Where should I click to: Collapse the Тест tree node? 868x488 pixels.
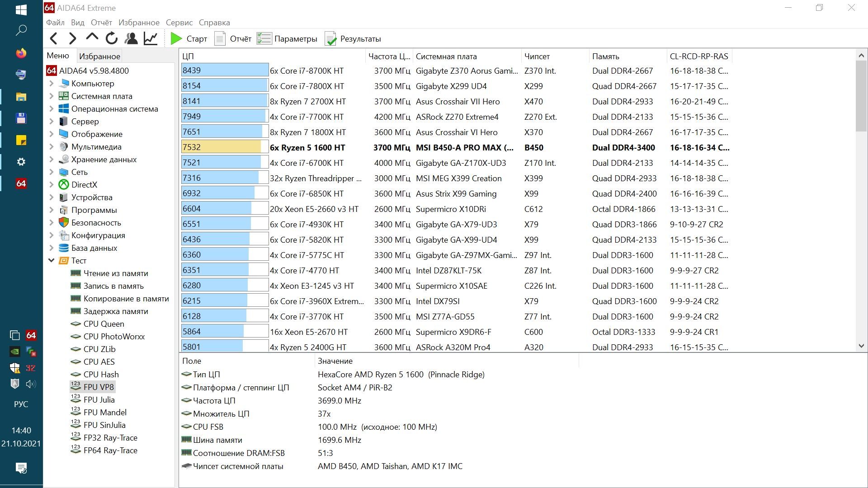(52, 261)
